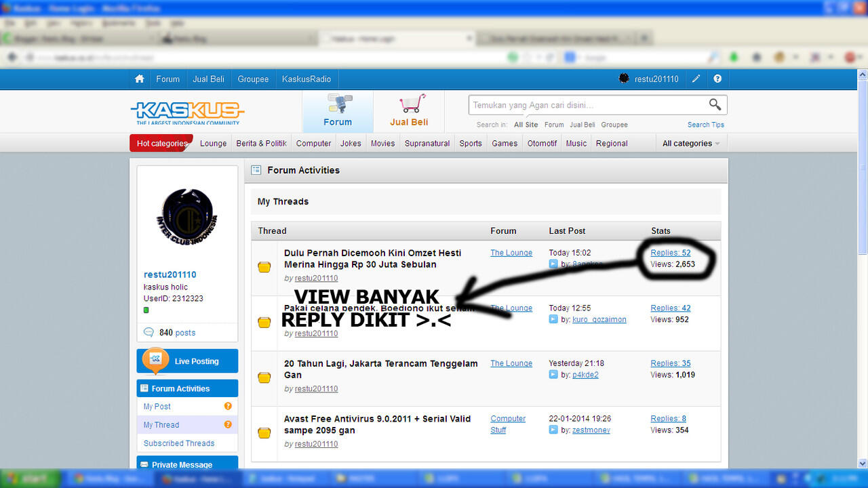Open the Forum top navigation item
The width and height of the screenshot is (868, 488).
[x=167, y=79]
